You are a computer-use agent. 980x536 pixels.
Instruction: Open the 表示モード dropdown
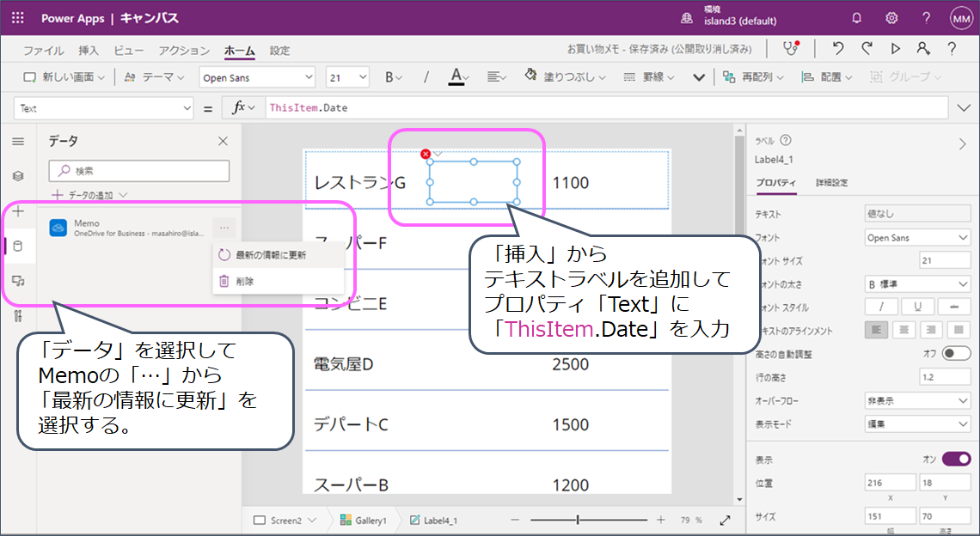coord(917,423)
